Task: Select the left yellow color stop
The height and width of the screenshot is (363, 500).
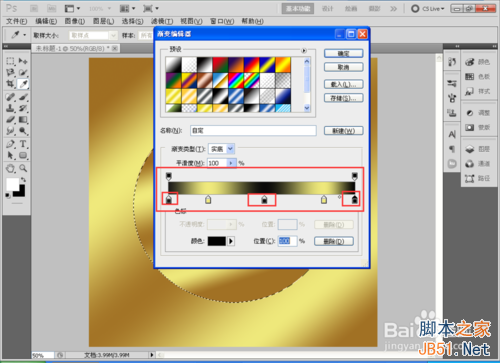Action: (x=208, y=200)
